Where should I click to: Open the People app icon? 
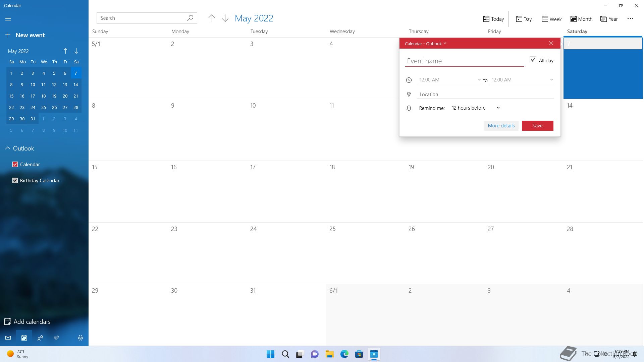[40, 338]
